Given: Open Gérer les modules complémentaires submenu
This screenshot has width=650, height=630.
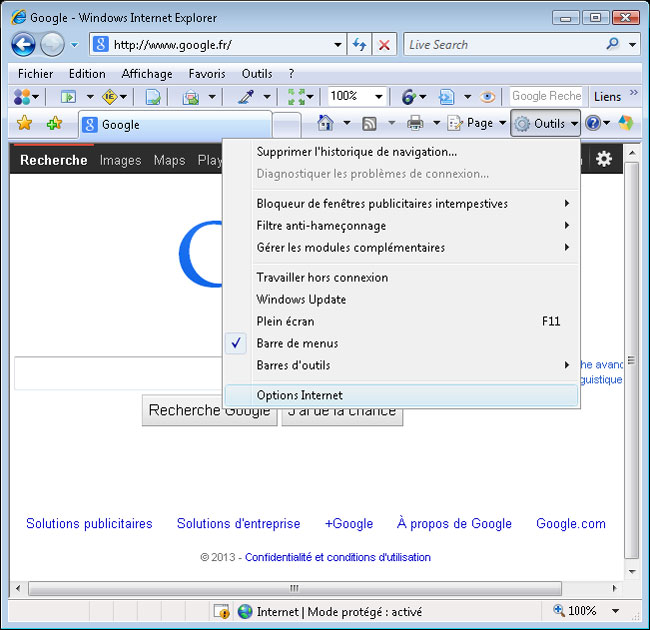Looking at the screenshot, I should click(x=401, y=247).
